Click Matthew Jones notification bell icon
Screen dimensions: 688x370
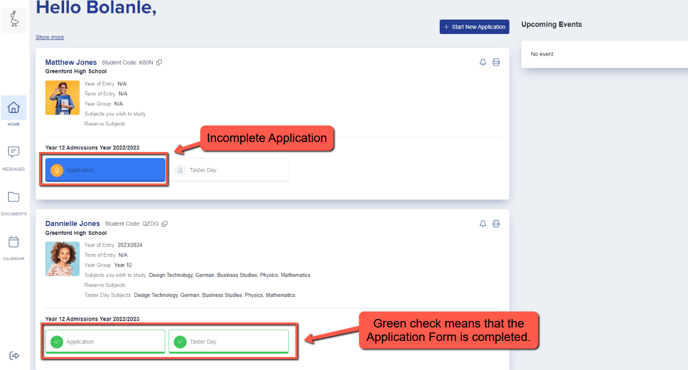[x=483, y=62]
